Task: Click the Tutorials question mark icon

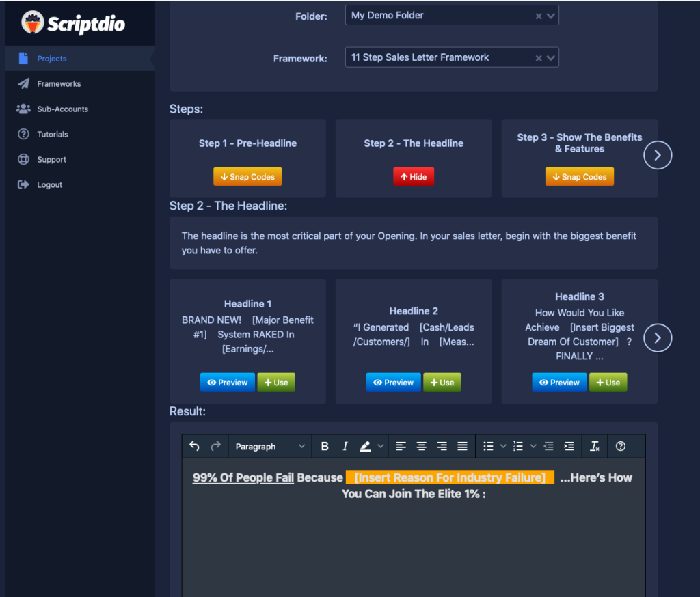Action: (x=23, y=134)
